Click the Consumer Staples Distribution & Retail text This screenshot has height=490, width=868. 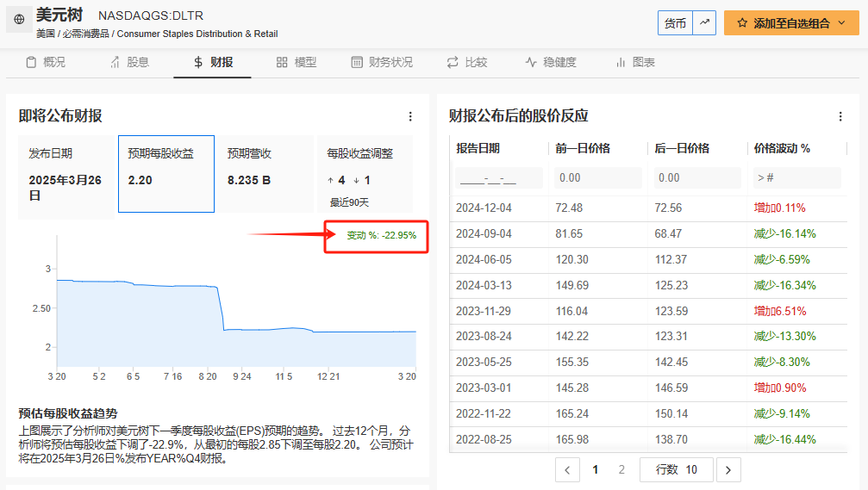click(197, 34)
